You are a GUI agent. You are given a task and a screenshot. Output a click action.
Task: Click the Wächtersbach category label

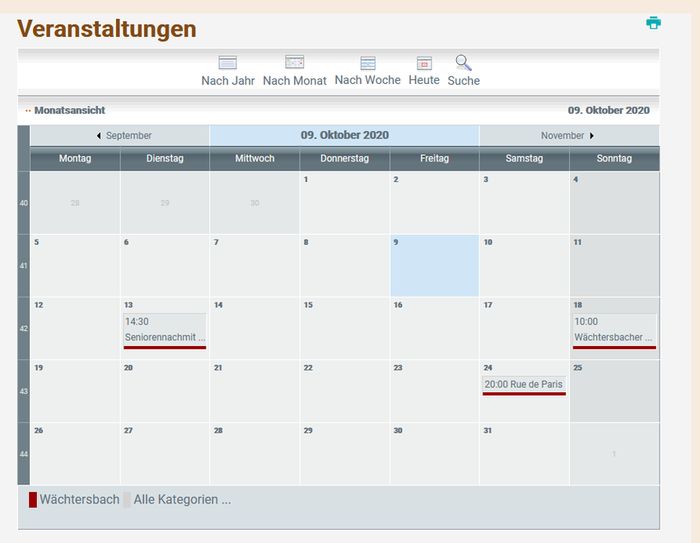[x=79, y=500]
